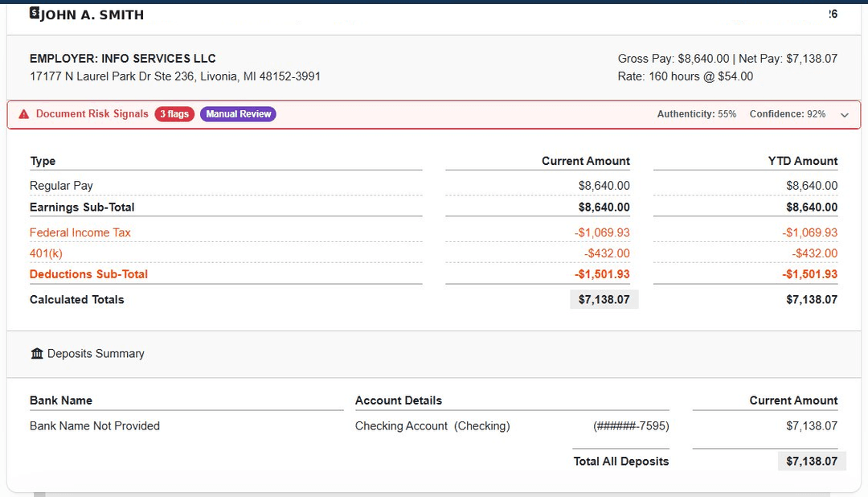Click the Livonia, MI employer address line

[x=175, y=76]
